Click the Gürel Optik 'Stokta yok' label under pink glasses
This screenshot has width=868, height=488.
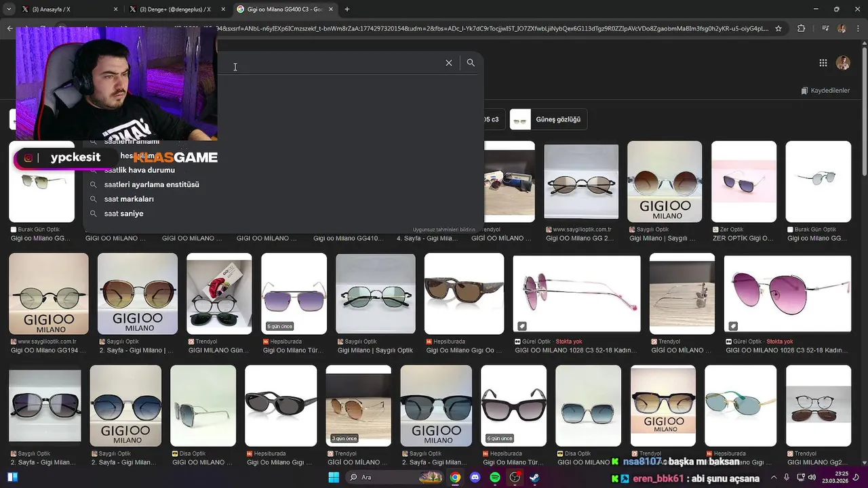(568, 342)
